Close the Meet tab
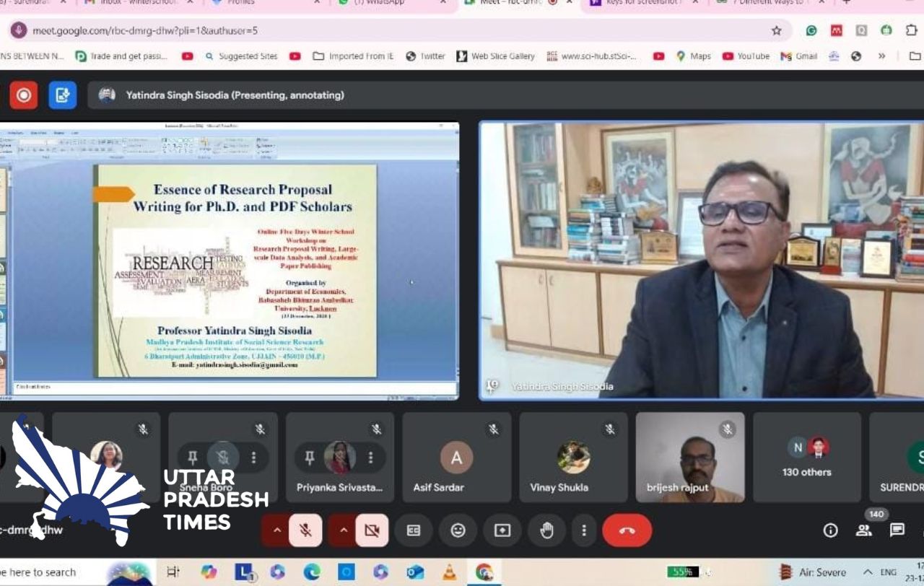 click(570, 3)
